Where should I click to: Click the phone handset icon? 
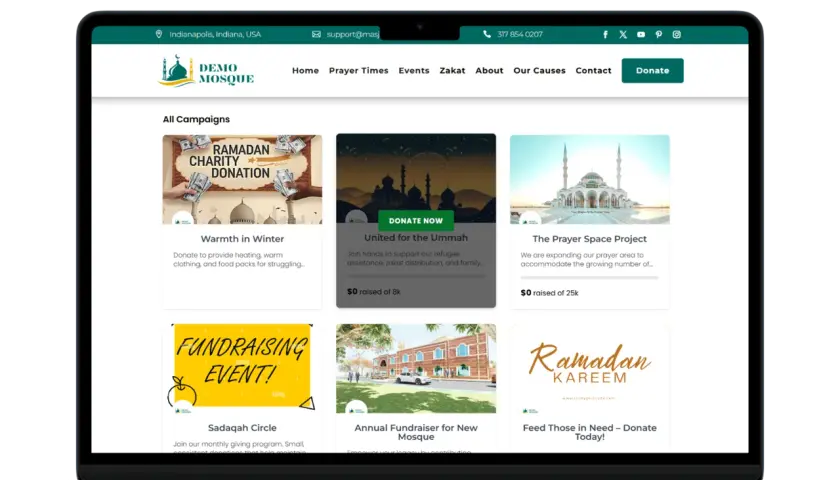pos(487,34)
